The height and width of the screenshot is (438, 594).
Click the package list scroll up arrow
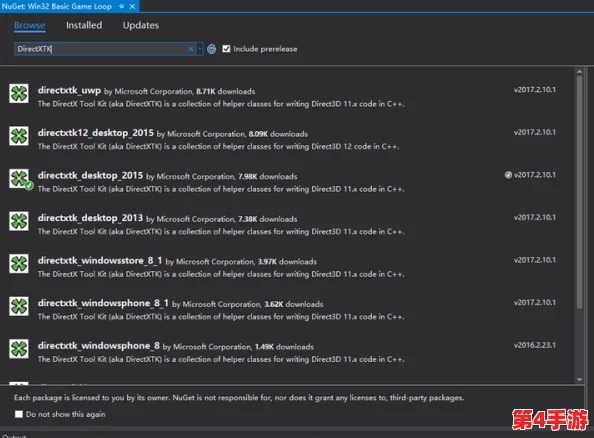pos(579,72)
